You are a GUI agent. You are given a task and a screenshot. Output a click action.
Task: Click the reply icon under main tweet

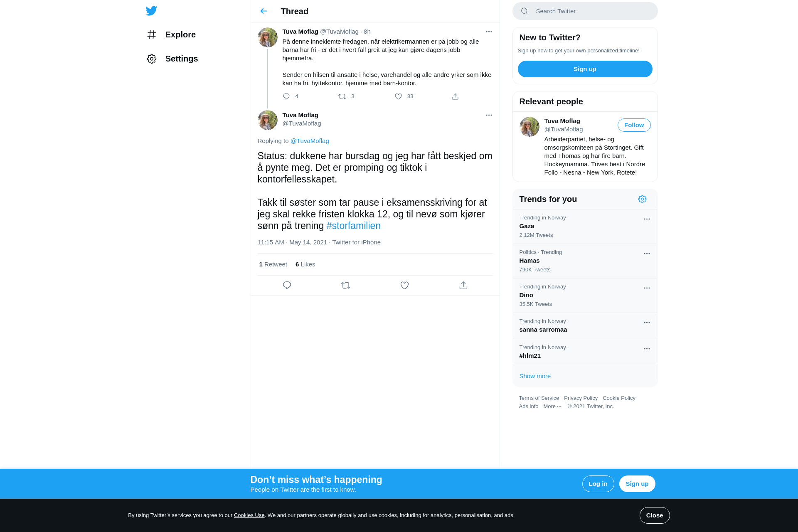click(x=287, y=286)
